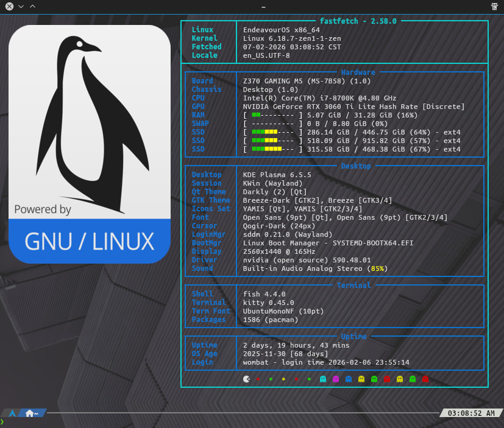Image resolution: width=504 pixels, height=428 pixels.
Task: Click the blue ghost icon
Action: point(349,379)
